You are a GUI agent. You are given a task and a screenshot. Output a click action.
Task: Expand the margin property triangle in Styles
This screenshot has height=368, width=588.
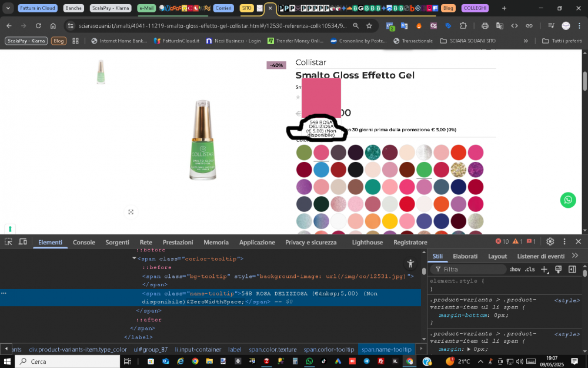[x=467, y=349]
